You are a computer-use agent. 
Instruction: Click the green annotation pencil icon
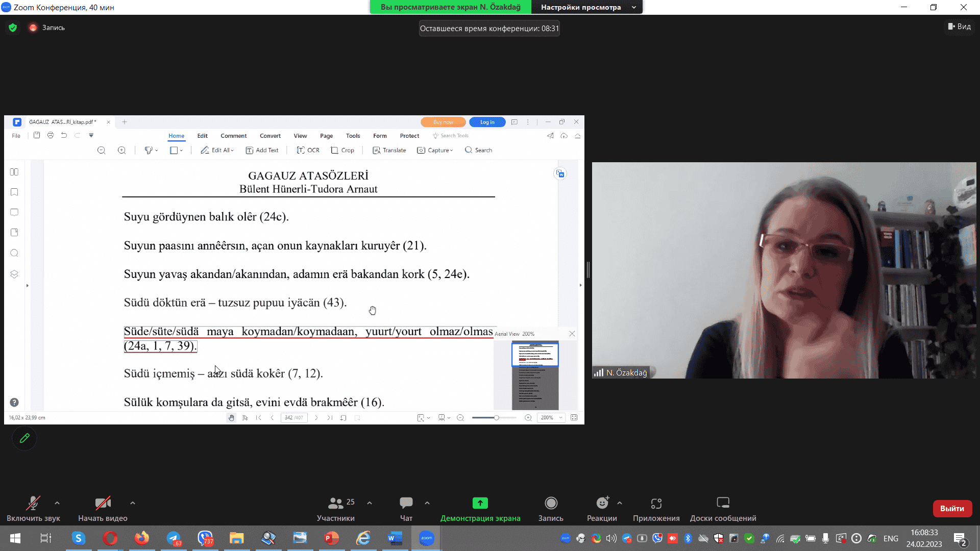[x=24, y=438]
